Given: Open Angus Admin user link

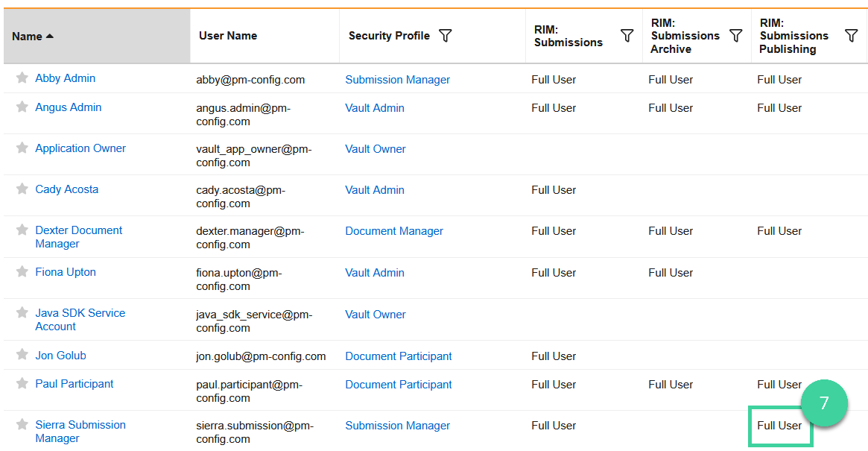Looking at the screenshot, I should [x=68, y=107].
